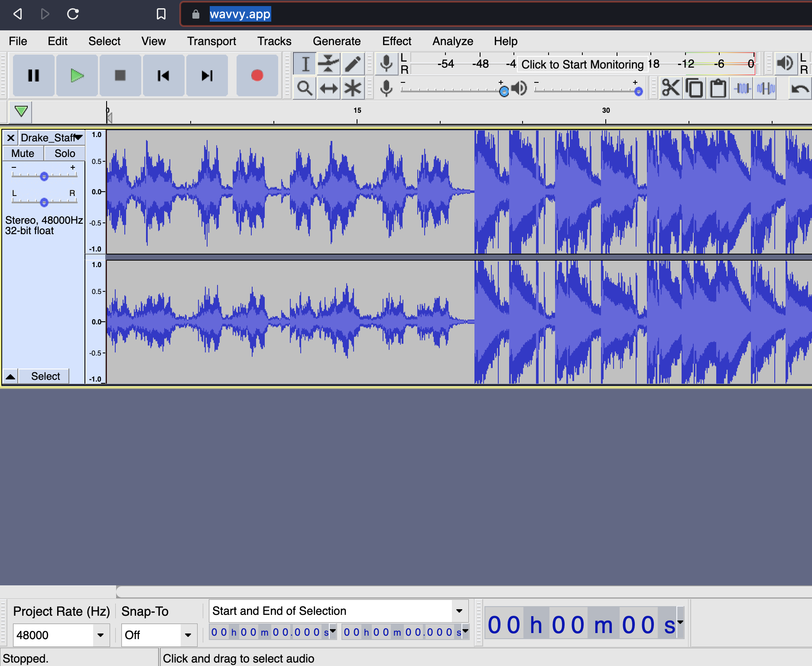Screen dimensions: 812x666
Task: Open the File menu
Action: 18,41
